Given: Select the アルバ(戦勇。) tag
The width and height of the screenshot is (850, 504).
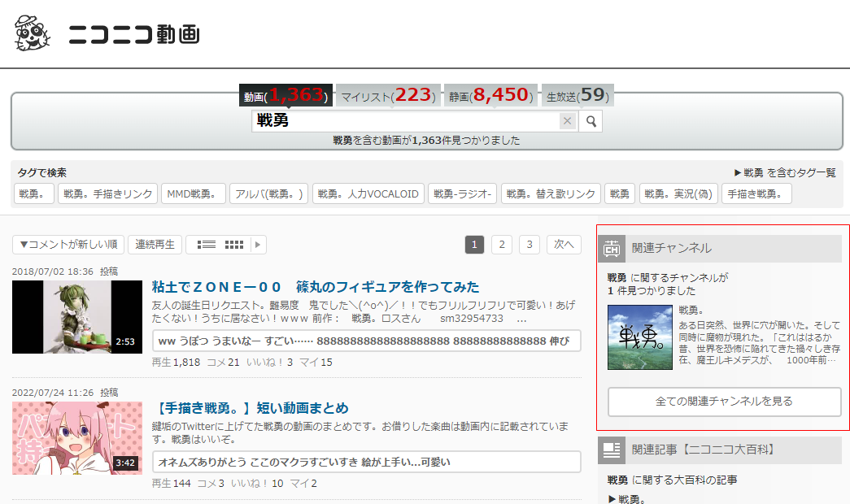Looking at the screenshot, I should coord(269,193).
